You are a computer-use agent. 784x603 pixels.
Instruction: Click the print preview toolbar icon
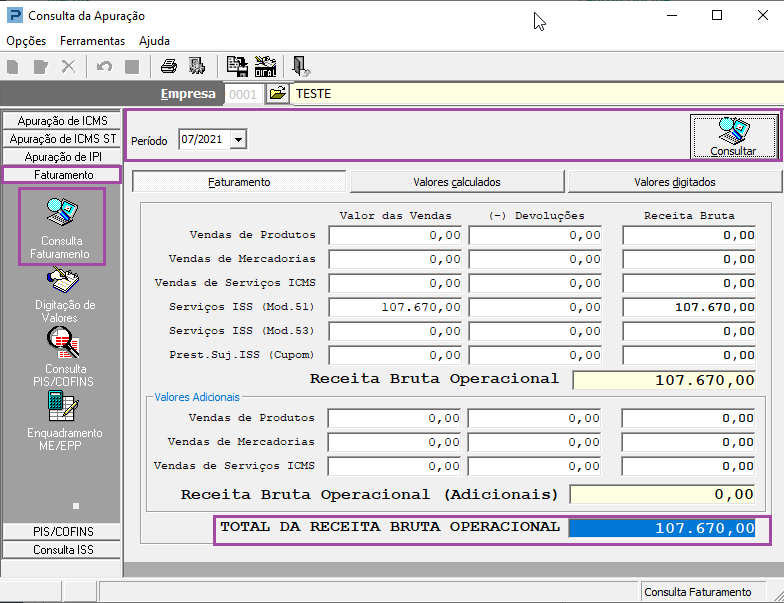[196, 66]
